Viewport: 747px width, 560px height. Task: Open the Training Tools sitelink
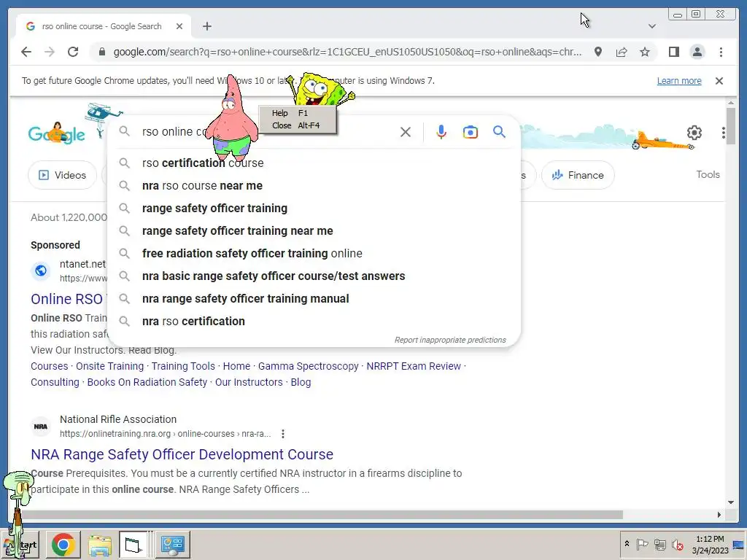pyautogui.click(x=183, y=366)
